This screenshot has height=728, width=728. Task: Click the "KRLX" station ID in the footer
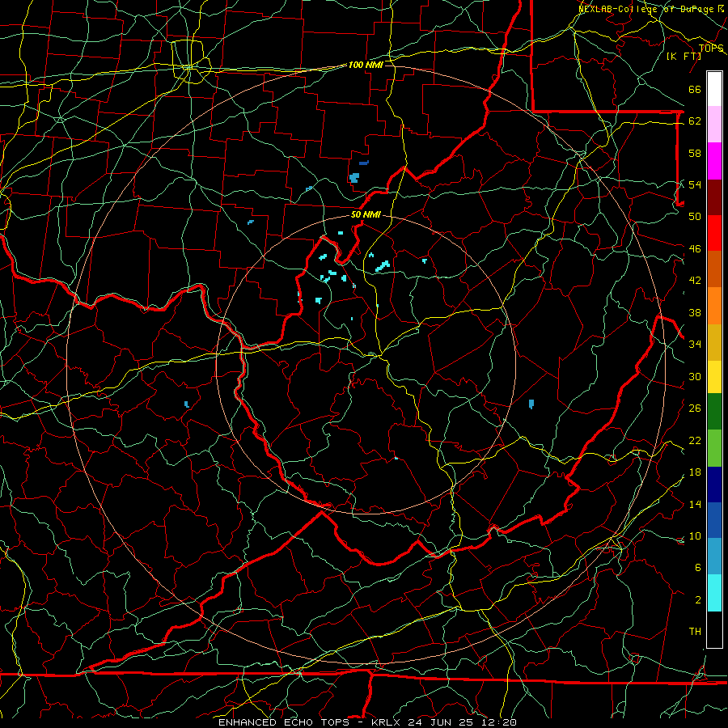(387, 722)
